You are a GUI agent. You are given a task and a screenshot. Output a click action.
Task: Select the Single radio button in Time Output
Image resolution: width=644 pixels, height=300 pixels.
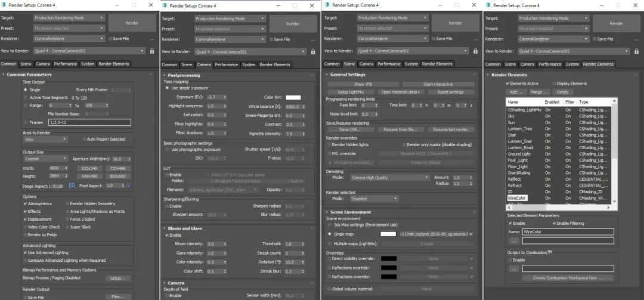click(x=26, y=89)
